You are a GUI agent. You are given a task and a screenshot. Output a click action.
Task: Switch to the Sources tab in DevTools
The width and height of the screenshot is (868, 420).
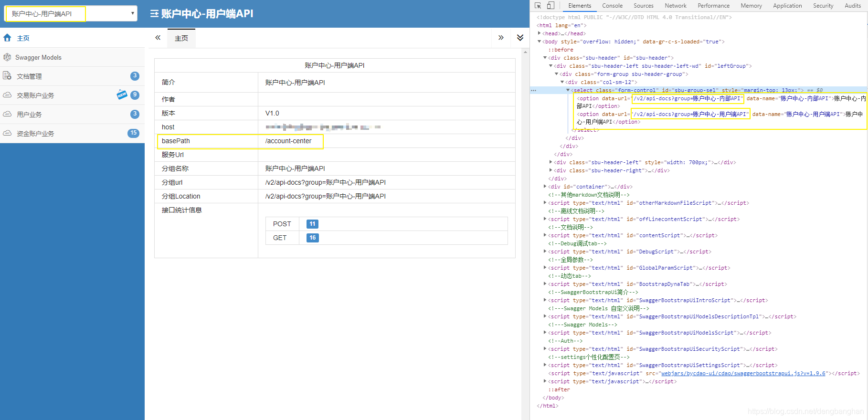click(x=644, y=6)
